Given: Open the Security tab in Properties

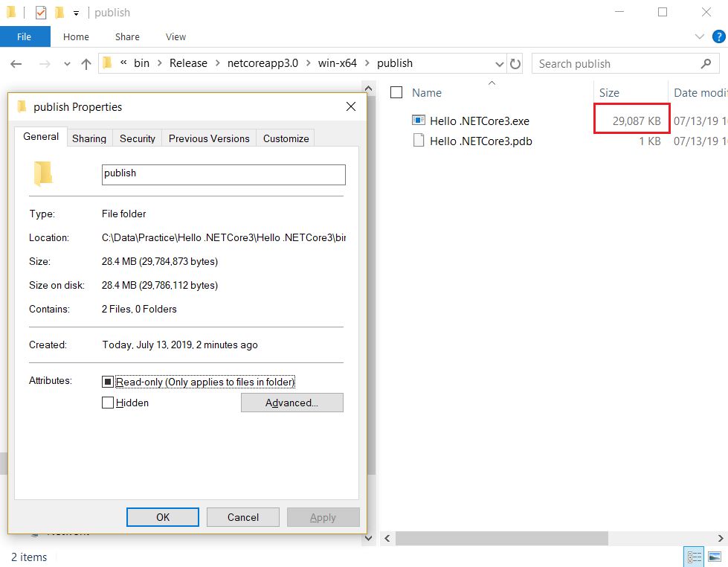Looking at the screenshot, I should 138,138.
